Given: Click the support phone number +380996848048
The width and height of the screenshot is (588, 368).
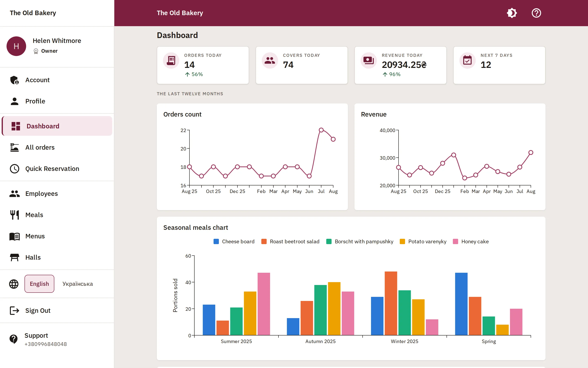Looking at the screenshot, I should (x=46, y=344).
